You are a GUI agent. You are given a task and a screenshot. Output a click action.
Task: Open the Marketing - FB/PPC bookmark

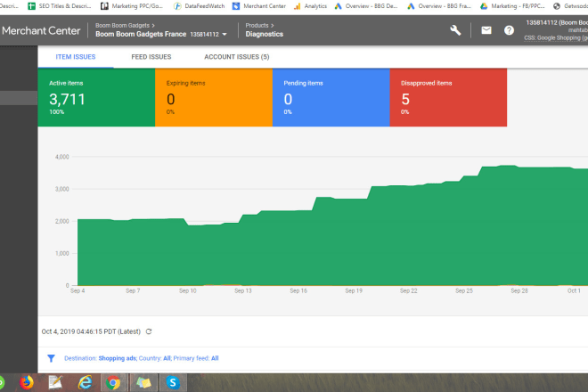click(512, 6)
